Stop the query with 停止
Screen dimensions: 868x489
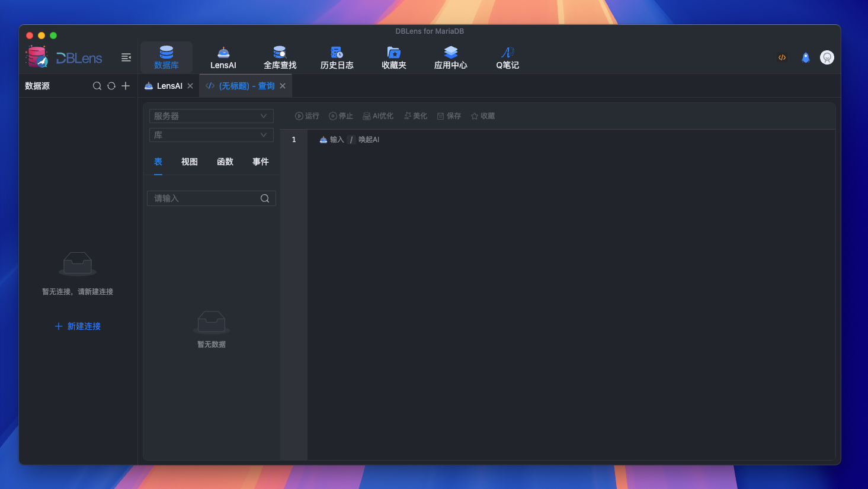(x=341, y=116)
